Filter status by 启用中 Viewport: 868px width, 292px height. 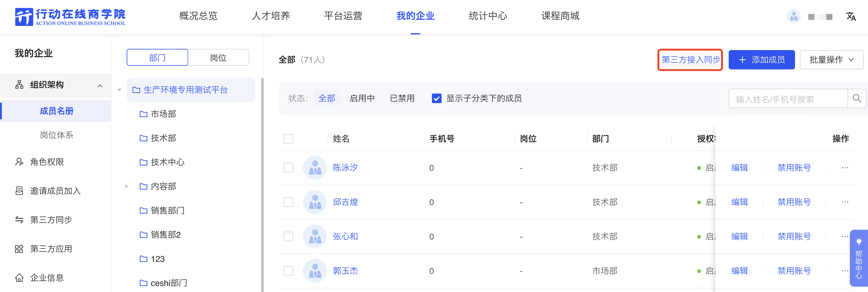point(362,98)
